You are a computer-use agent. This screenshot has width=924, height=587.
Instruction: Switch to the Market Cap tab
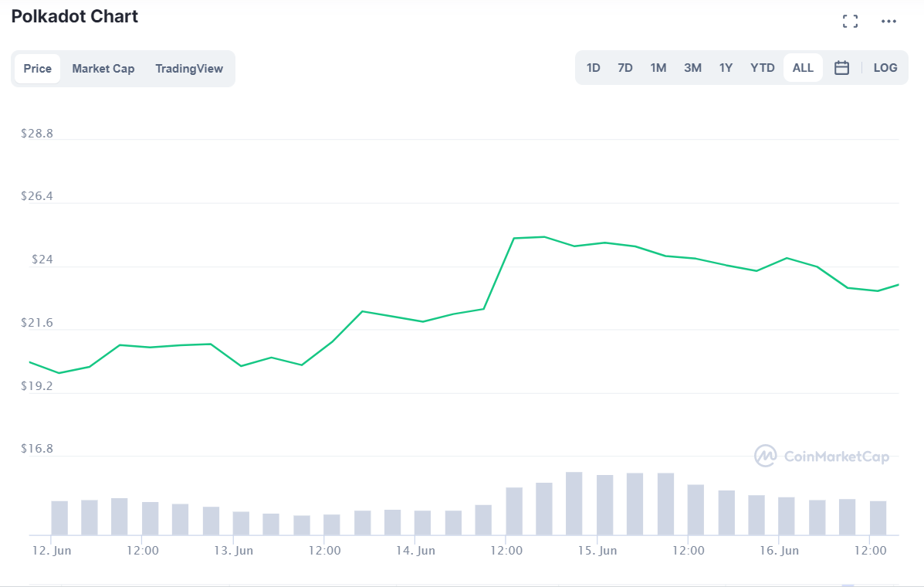coord(103,69)
